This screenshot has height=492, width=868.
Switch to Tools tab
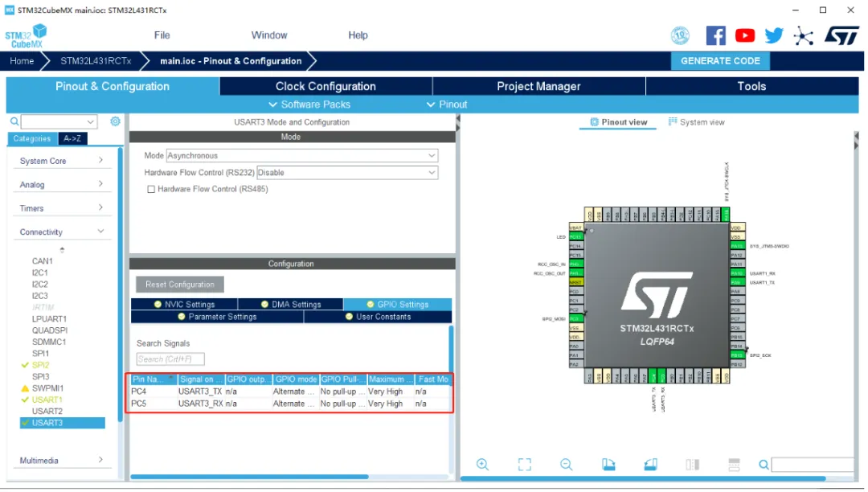(x=751, y=86)
